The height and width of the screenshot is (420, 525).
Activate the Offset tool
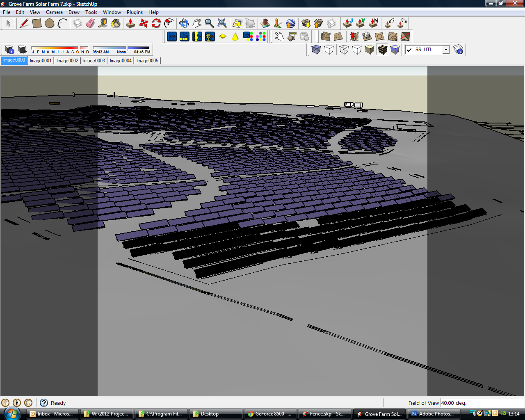point(169,23)
